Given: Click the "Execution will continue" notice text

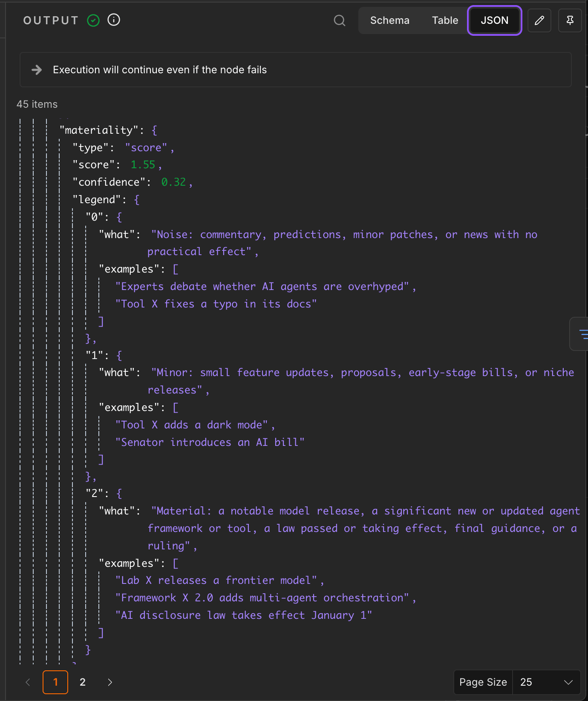Looking at the screenshot, I should 160,70.
